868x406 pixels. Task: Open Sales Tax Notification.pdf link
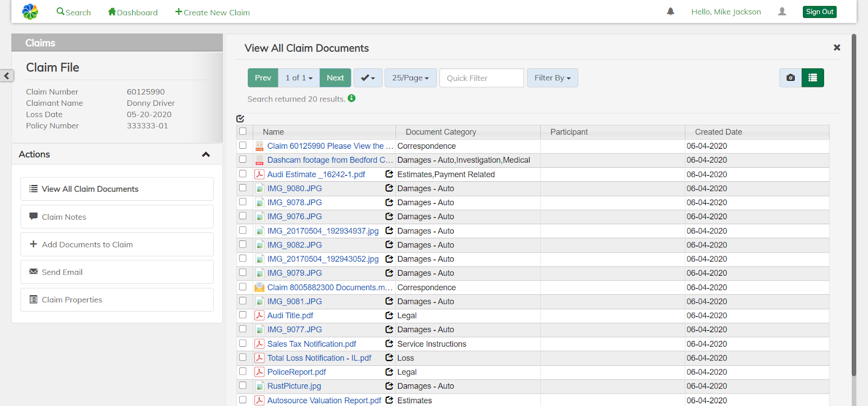point(311,344)
